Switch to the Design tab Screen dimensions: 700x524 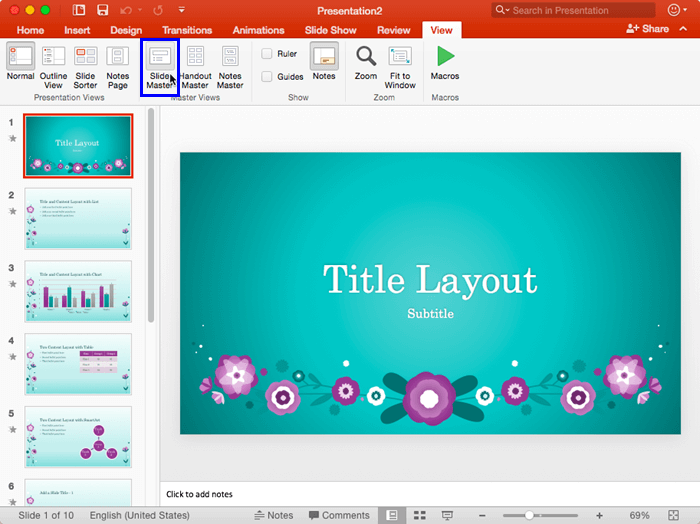pyautogui.click(x=126, y=30)
